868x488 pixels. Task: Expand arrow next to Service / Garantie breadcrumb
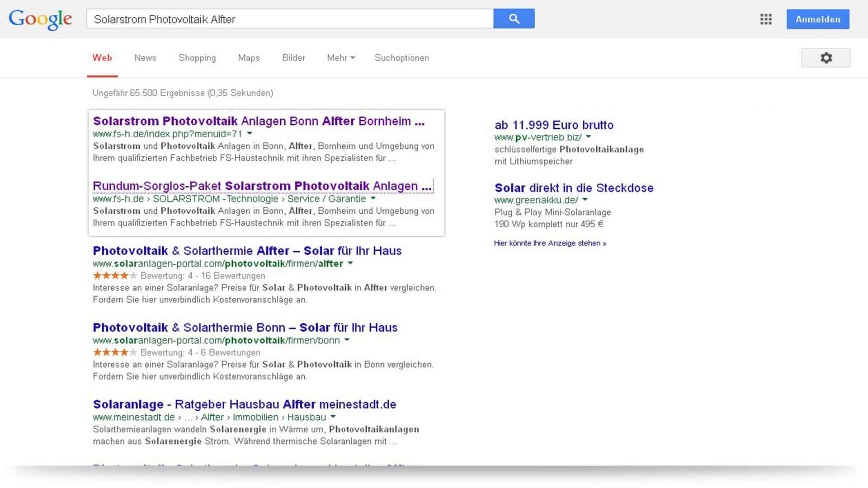point(373,198)
